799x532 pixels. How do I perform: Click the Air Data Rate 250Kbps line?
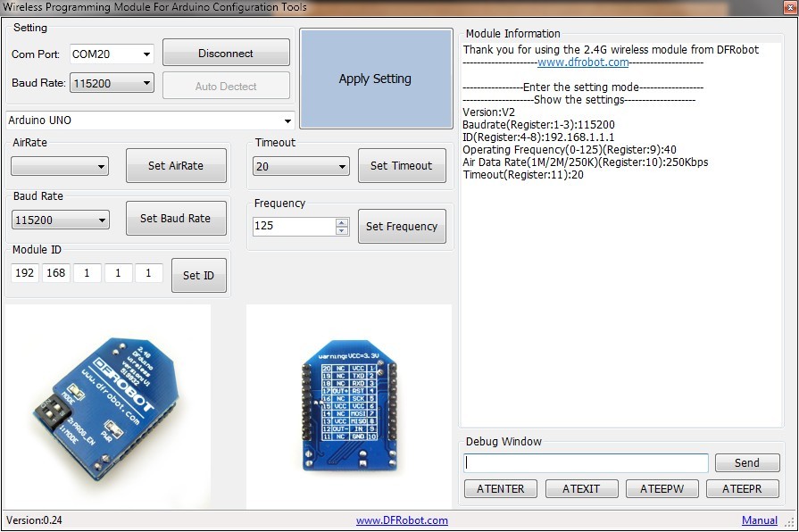[x=585, y=162]
